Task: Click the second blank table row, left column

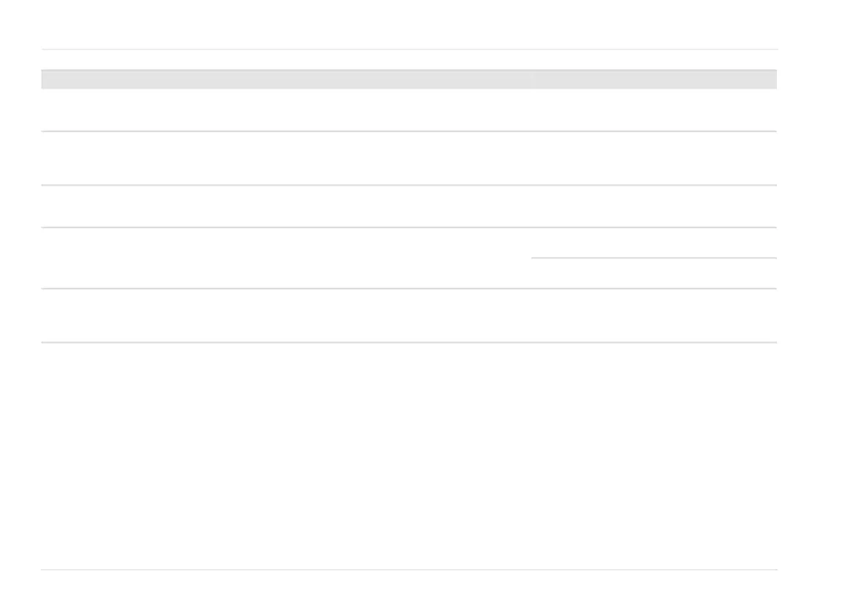Action: (286, 158)
